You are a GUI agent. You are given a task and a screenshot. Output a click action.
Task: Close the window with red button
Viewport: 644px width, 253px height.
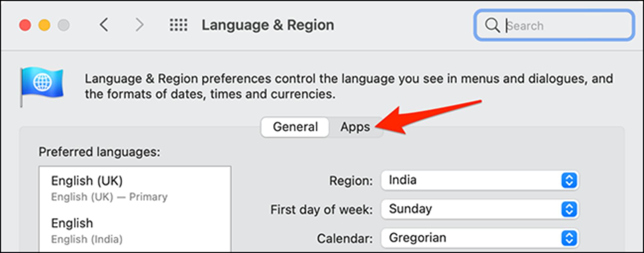[25, 25]
